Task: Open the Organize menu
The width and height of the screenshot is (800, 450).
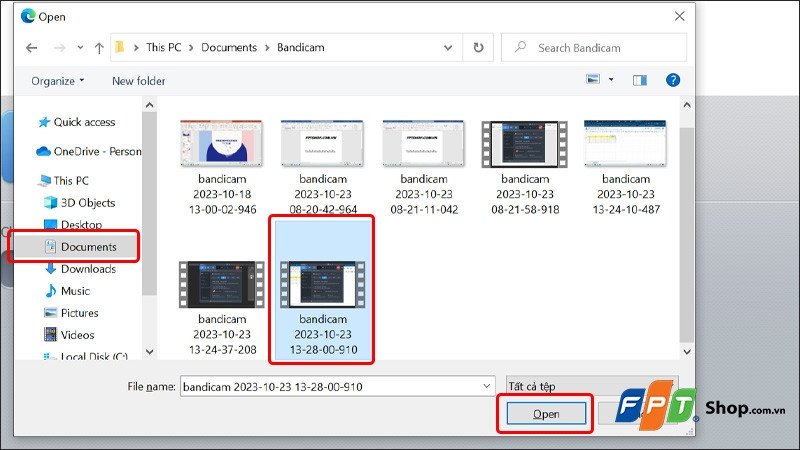Action: coord(58,81)
